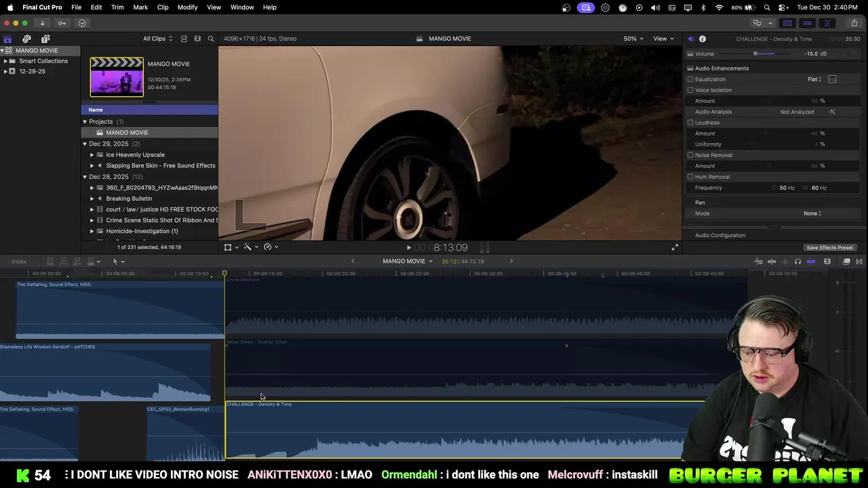This screenshot has height=488, width=868.
Task: Open macOS Wi-Fi status menu
Action: point(719,7)
